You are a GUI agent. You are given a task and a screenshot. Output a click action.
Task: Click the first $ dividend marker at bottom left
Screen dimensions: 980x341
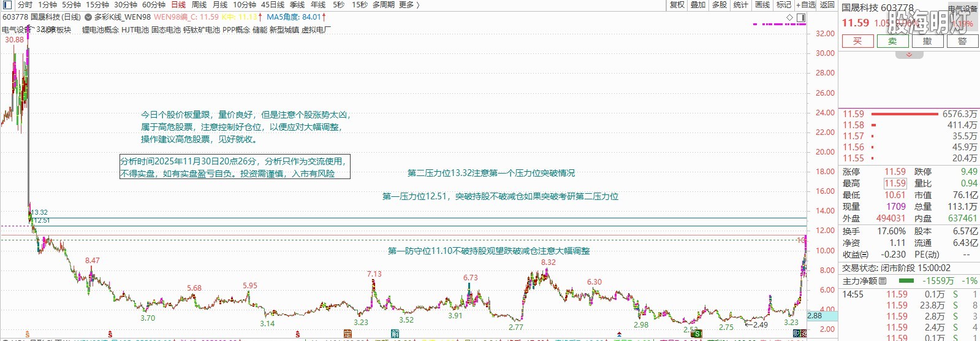coord(27,334)
